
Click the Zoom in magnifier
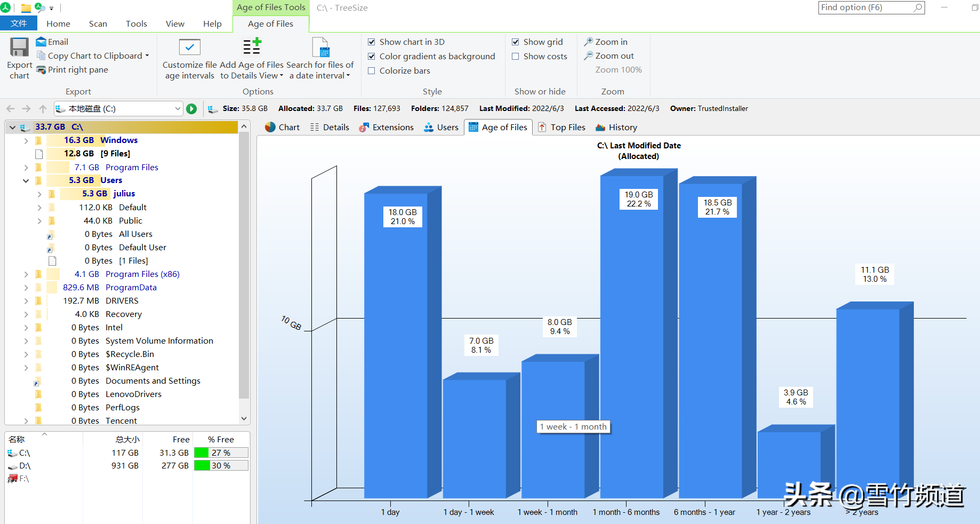[589, 42]
